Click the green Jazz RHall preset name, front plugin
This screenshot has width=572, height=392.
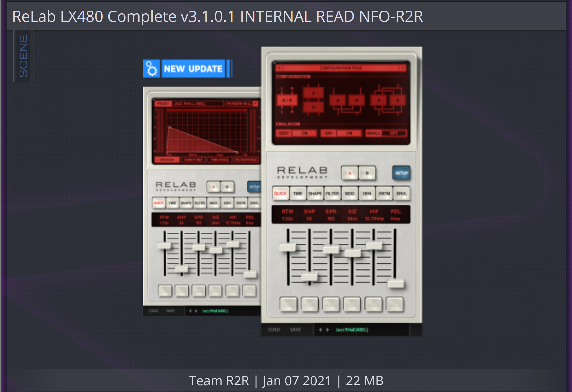click(x=352, y=330)
